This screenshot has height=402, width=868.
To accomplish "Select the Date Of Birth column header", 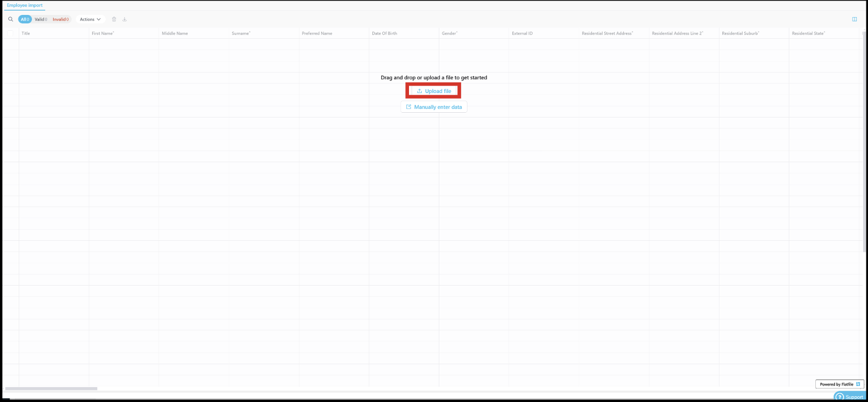I will 385,33.
